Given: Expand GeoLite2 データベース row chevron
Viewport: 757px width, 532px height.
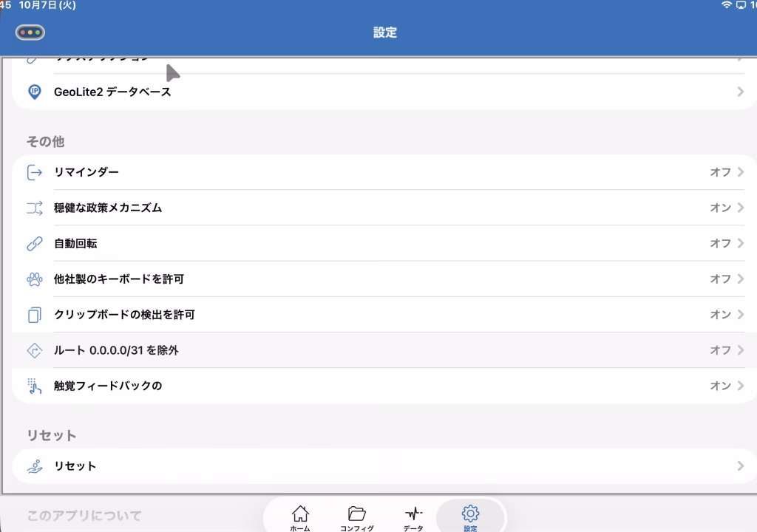Looking at the screenshot, I should click(740, 92).
